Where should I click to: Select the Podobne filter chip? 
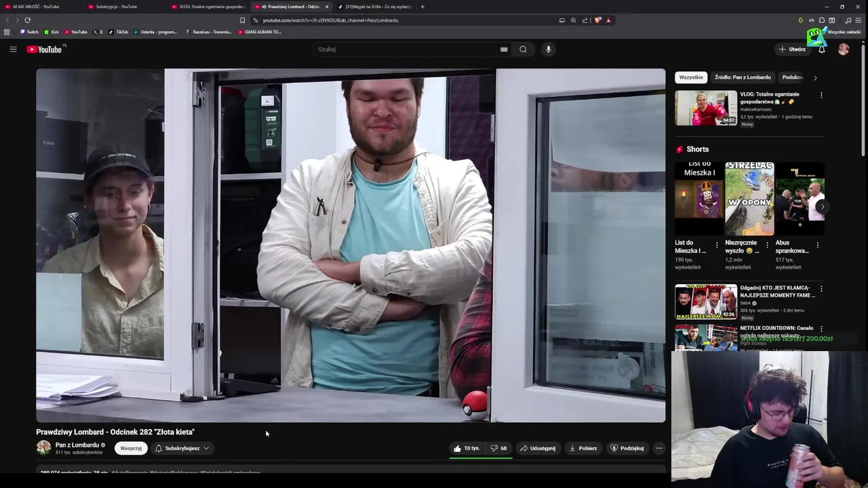click(792, 77)
